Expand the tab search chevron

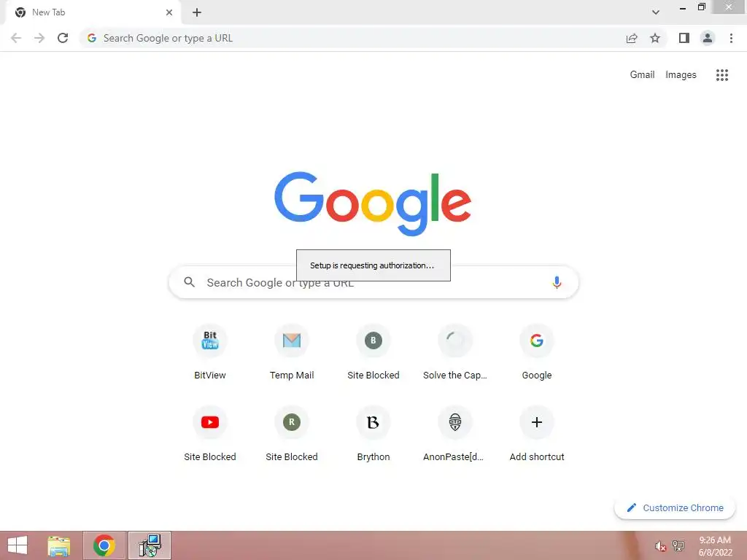(656, 12)
